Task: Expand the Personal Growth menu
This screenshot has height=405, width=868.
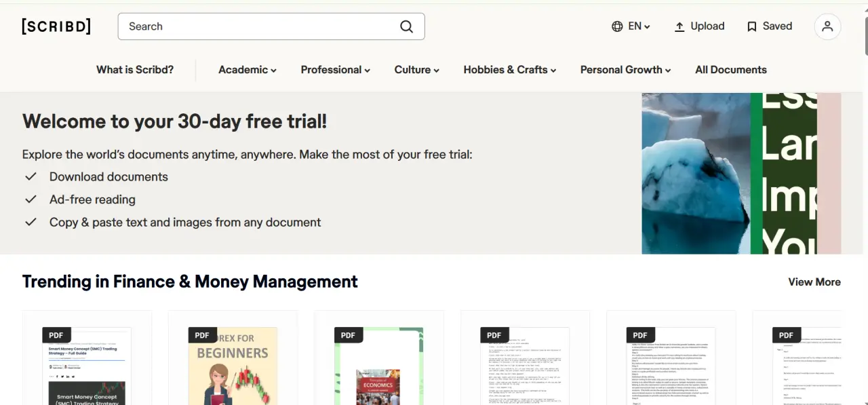Action: [x=626, y=70]
